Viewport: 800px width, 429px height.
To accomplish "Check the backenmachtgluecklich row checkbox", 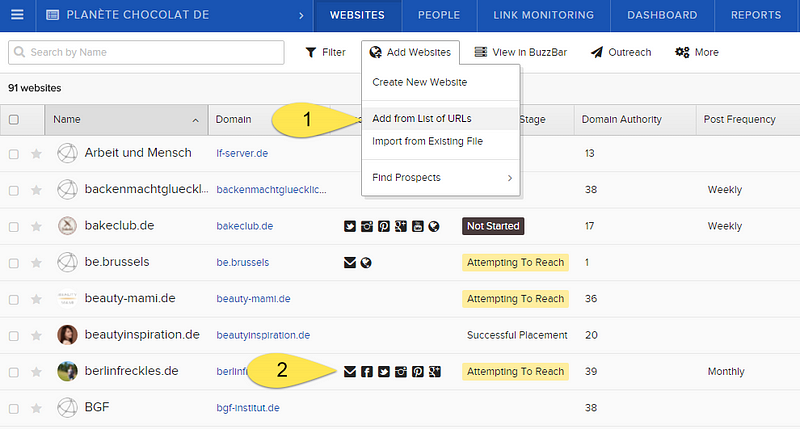I will pyautogui.click(x=14, y=190).
